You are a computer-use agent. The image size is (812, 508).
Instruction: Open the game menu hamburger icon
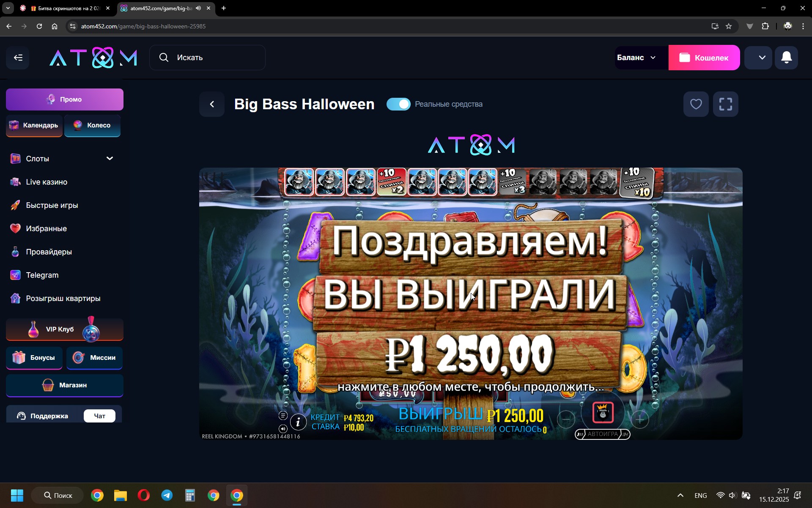[283, 415]
